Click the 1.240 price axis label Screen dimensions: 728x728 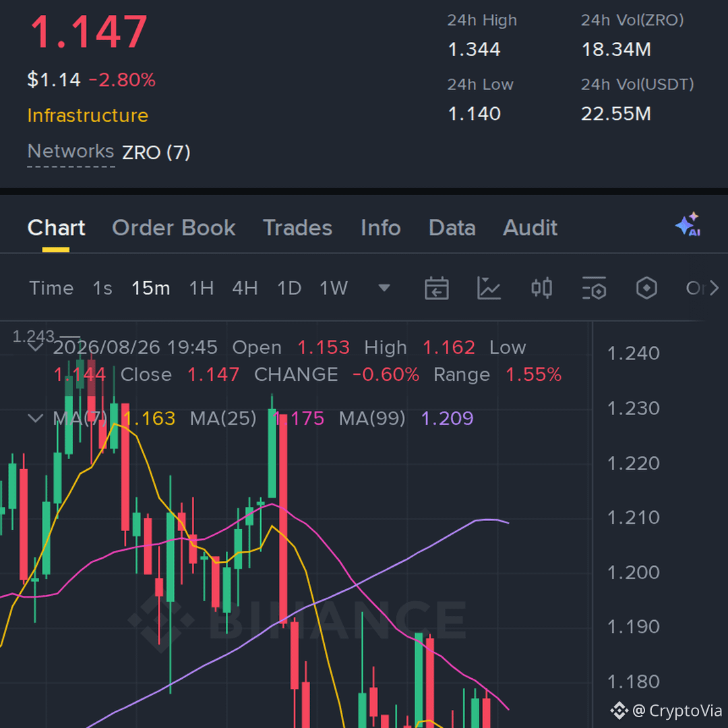coord(633,353)
